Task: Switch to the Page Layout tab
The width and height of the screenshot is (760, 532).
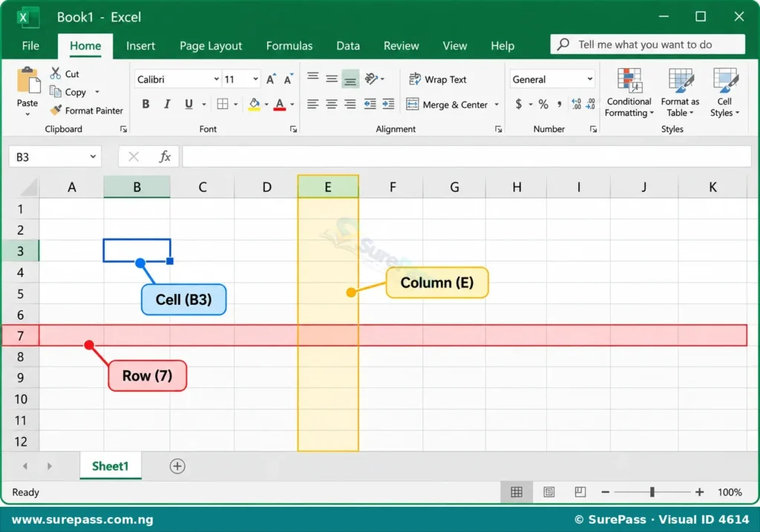Action: point(211,45)
